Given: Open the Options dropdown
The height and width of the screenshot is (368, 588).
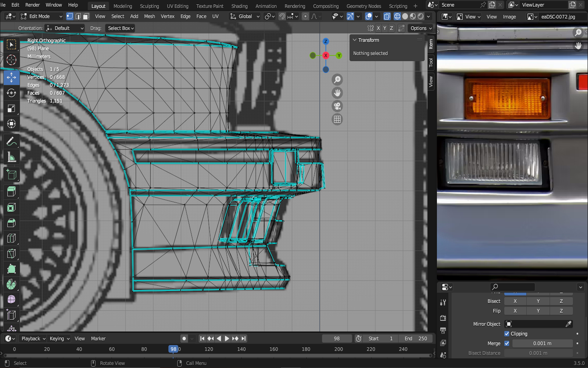Looking at the screenshot, I should (x=421, y=28).
